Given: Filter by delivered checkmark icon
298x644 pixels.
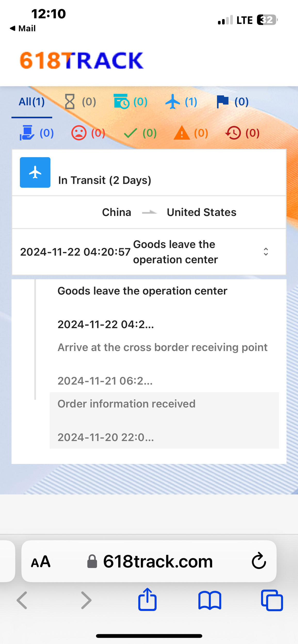Looking at the screenshot, I should click(140, 133).
